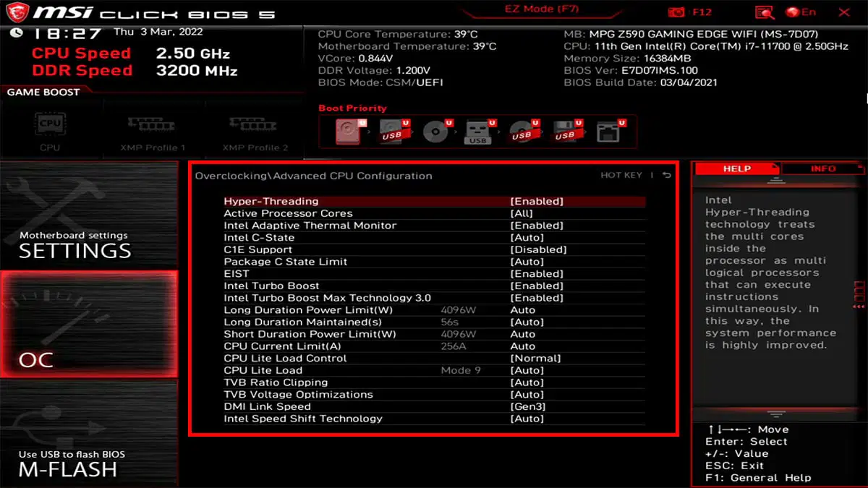Click the BIOS Mode: CSM/UEFI text

click(380, 82)
